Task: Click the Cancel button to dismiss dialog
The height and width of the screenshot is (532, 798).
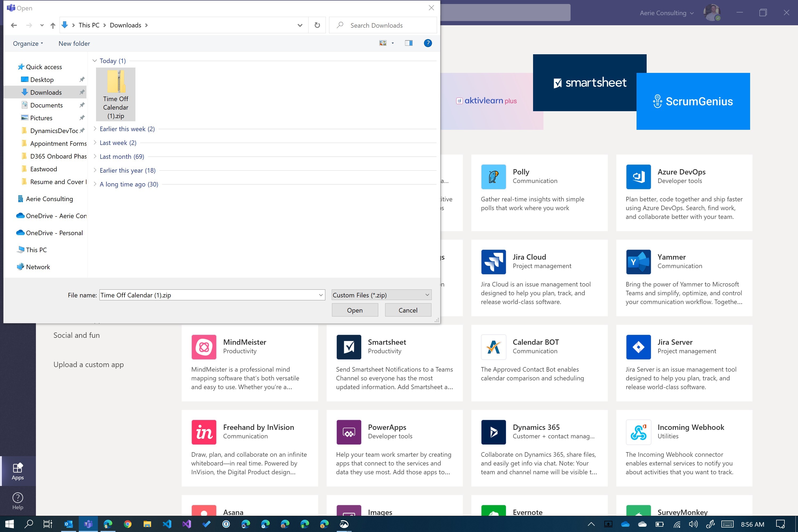Action: pyautogui.click(x=407, y=310)
